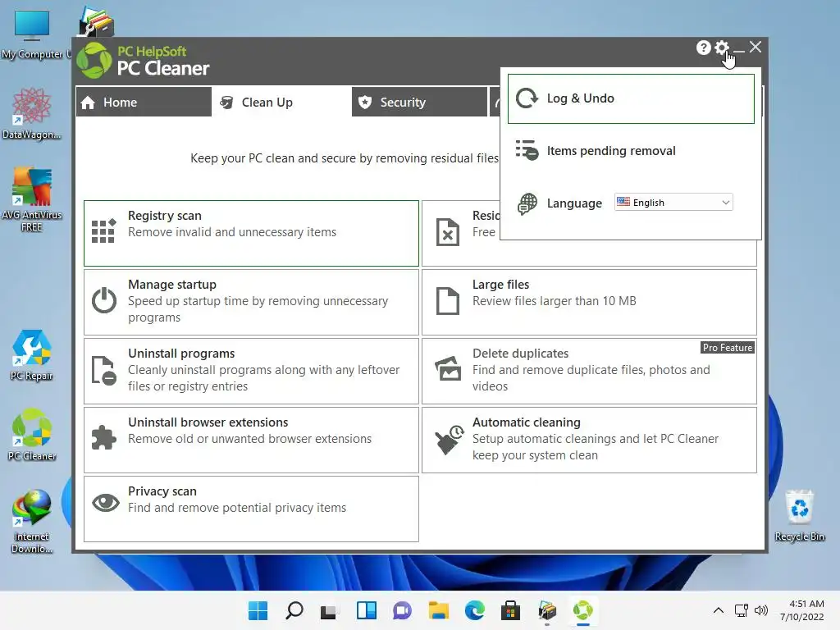Open My Computer desktop icon
Viewport: 840px width, 630px height.
pos(32,34)
